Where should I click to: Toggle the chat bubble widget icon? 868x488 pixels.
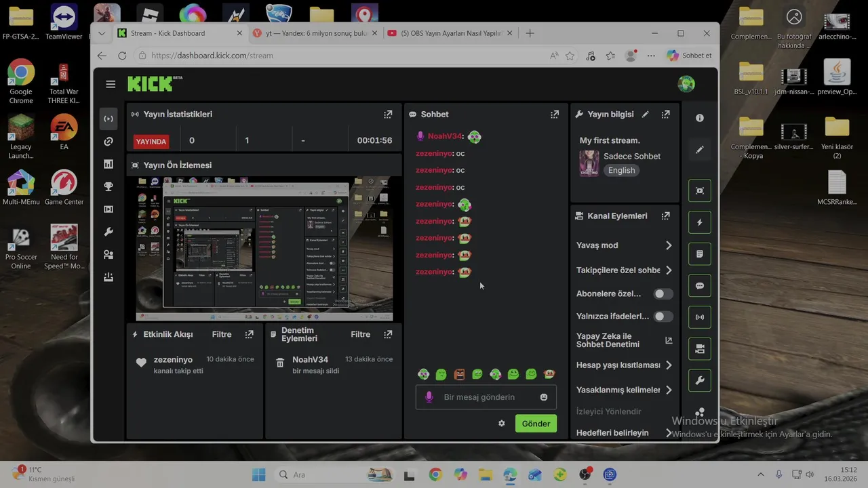(x=700, y=285)
